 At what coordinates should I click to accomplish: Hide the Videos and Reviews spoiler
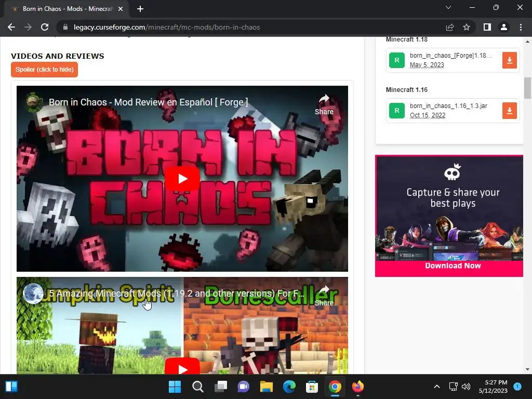(45, 70)
